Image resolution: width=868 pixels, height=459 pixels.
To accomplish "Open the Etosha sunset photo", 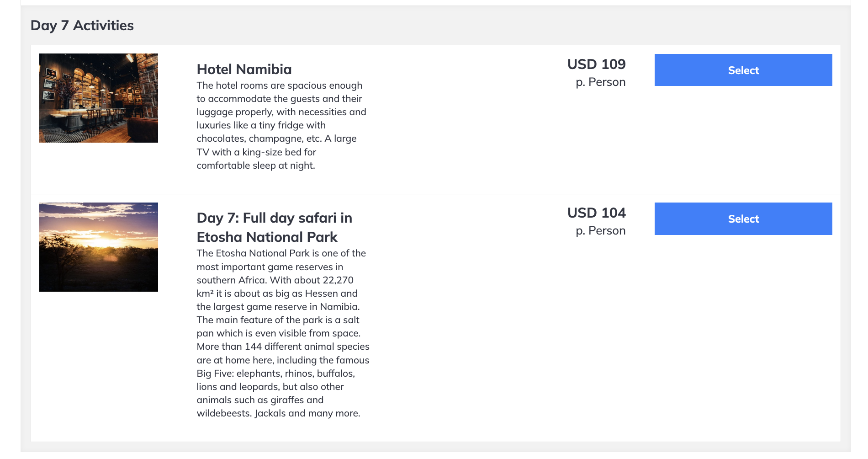I will (99, 247).
